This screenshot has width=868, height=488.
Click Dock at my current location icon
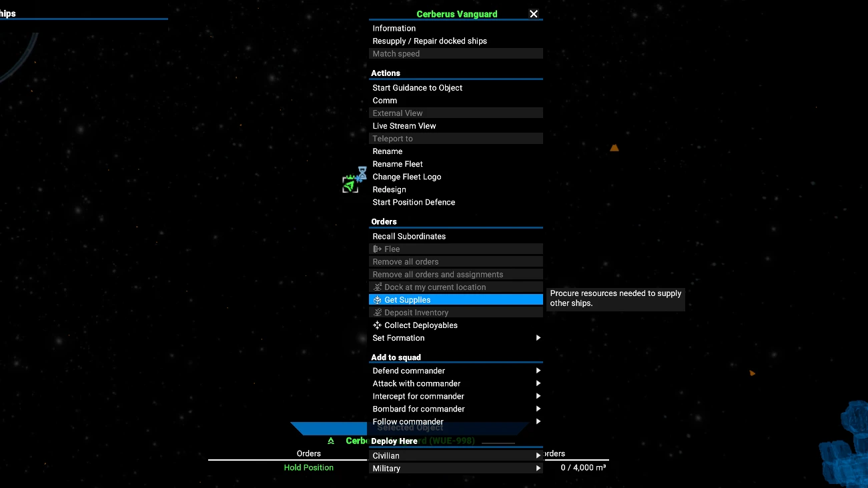pyautogui.click(x=378, y=287)
